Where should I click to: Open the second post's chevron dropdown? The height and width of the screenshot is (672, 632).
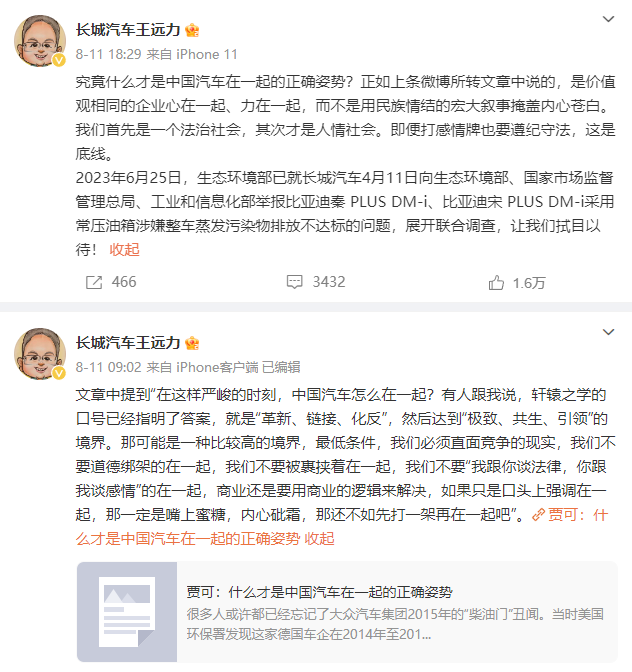pos(608,332)
